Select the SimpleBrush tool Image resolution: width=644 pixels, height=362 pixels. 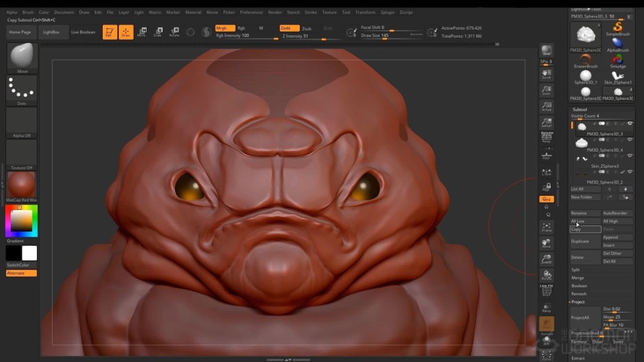tap(618, 29)
